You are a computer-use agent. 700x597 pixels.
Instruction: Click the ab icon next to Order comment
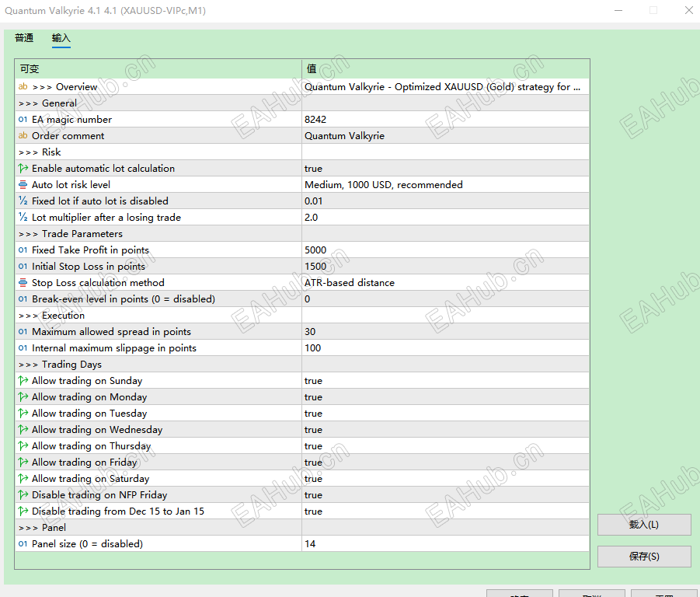point(23,136)
